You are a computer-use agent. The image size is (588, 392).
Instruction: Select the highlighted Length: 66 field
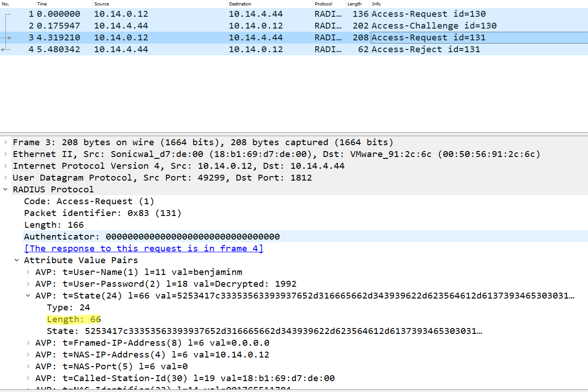[x=73, y=319]
